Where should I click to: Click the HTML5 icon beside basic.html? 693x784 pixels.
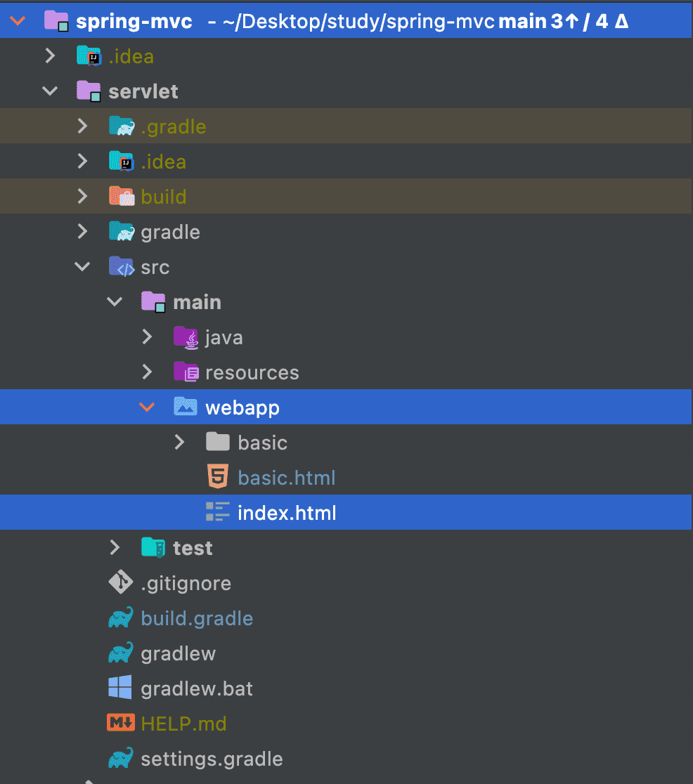coord(218,476)
